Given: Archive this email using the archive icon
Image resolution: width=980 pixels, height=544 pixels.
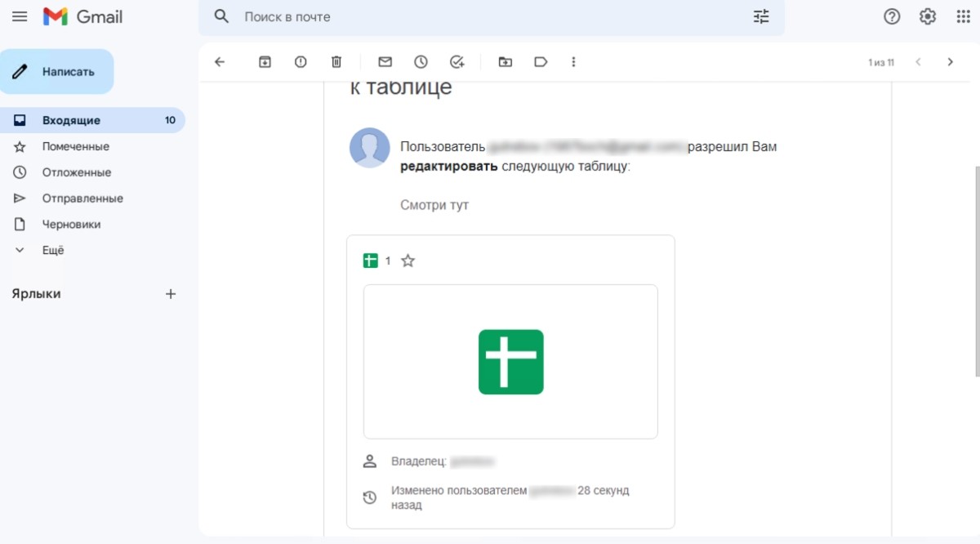Looking at the screenshot, I should 265,62.
